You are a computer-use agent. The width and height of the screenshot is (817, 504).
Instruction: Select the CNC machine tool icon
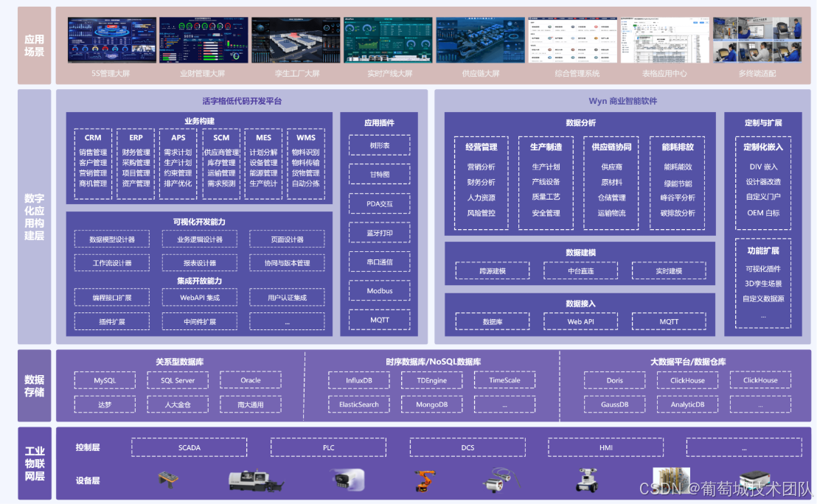(255, 480)
